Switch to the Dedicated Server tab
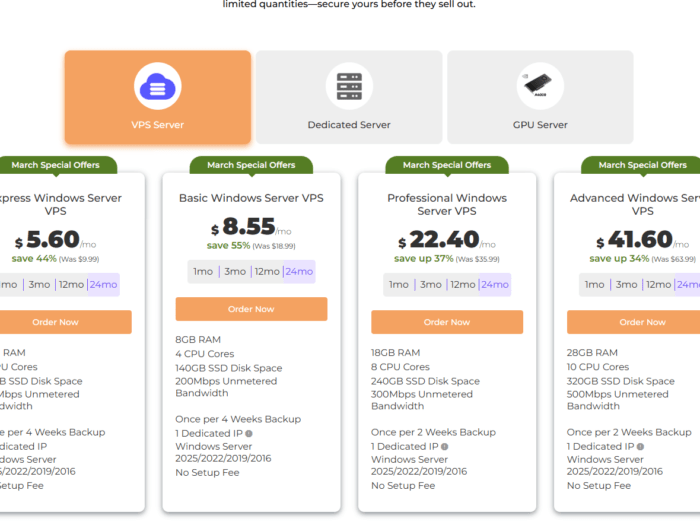This screenshot has height=525, width=700. point(349,98)
